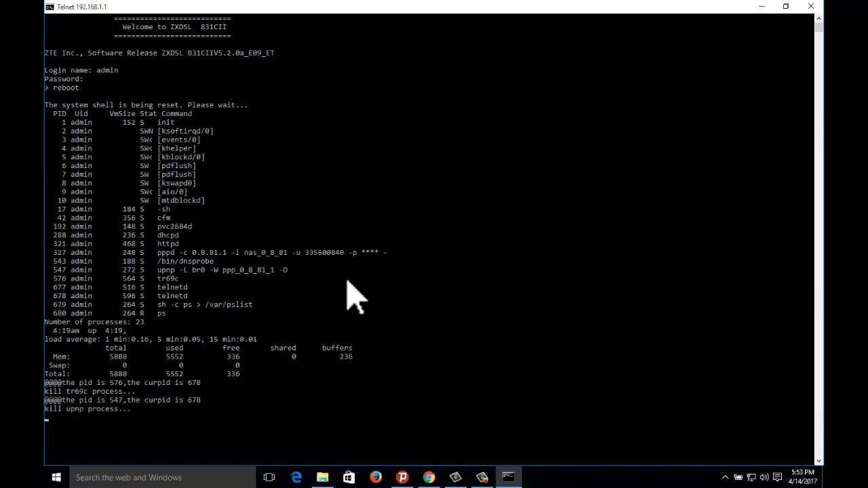
Task: Show hidden system tray icons
Action: click(x=725, y=477)
